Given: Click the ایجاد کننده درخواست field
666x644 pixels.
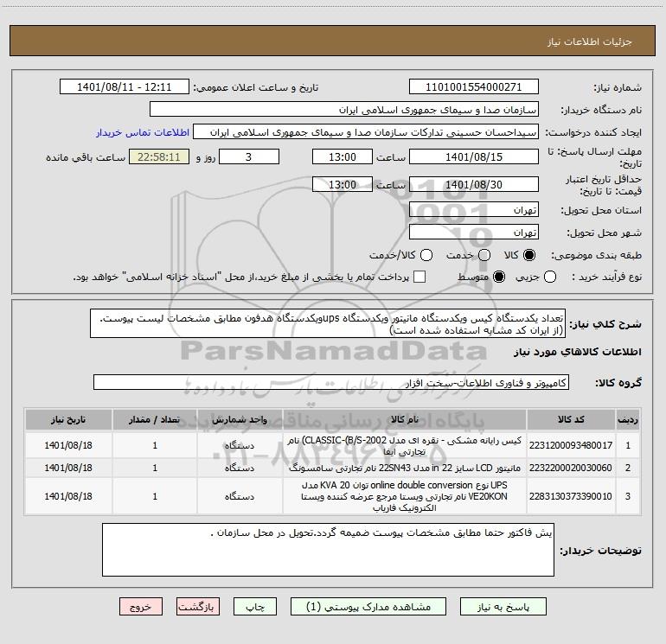Looking at the screenshot, I should pos(366,132).
